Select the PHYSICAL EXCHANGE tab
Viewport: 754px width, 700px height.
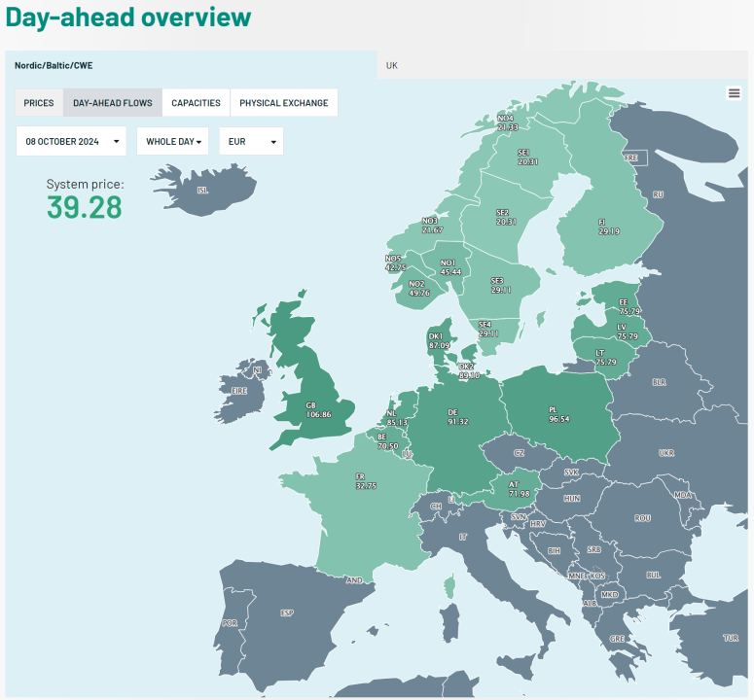click(x=284, y=103)
